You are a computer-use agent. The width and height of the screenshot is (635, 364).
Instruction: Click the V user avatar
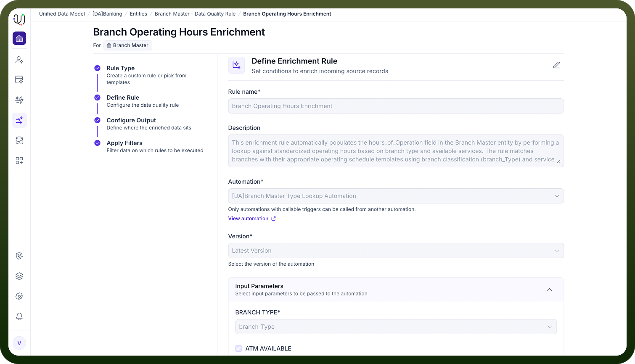(19, 343)
